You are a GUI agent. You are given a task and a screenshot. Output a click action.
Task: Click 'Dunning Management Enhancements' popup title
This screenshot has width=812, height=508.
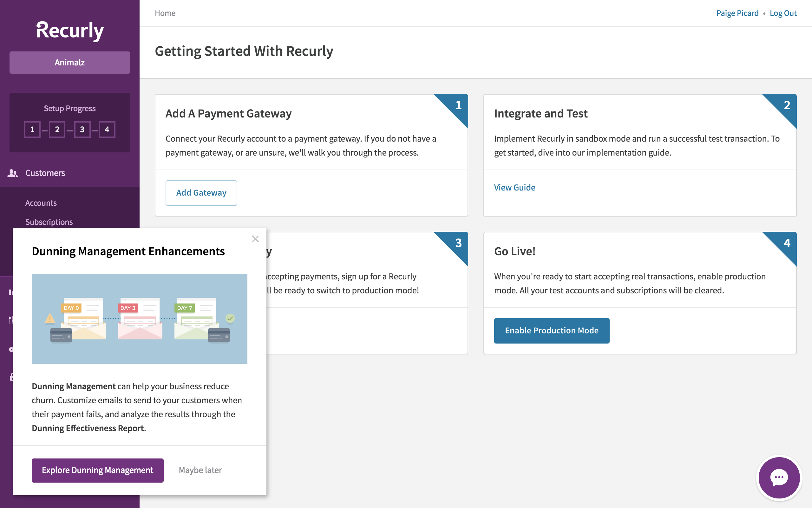[x=128, y=251]
